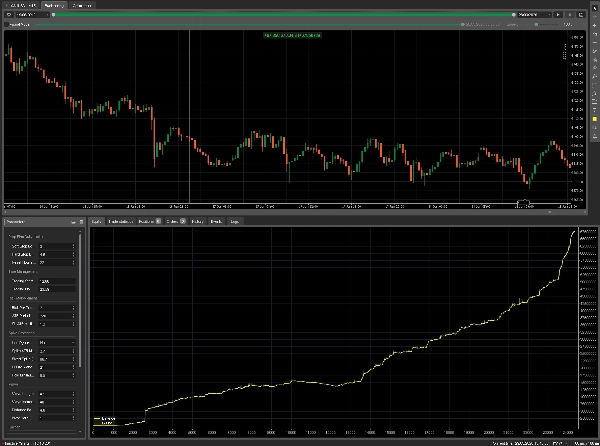Open the Positions tab
This screenshot has height=446, width=600.
click(x=149, y=221)
